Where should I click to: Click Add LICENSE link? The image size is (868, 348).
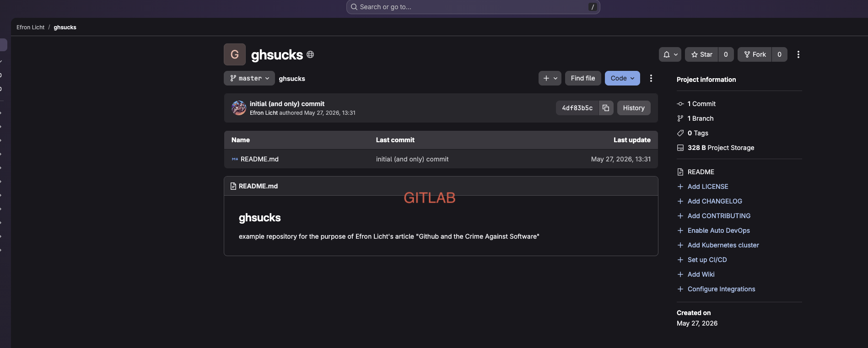(708, 187)
